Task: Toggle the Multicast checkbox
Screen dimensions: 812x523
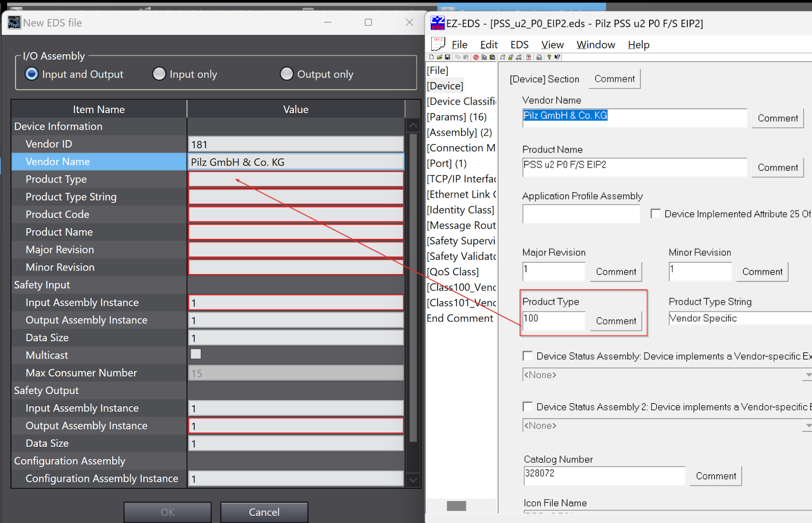Action: [x=196, y=354]
